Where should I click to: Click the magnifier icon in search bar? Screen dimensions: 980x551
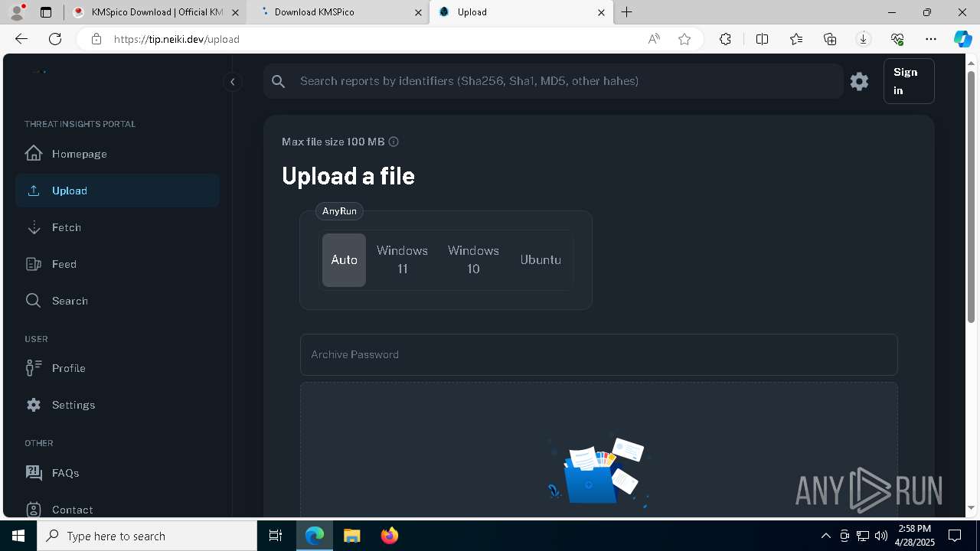click(279, 81)
